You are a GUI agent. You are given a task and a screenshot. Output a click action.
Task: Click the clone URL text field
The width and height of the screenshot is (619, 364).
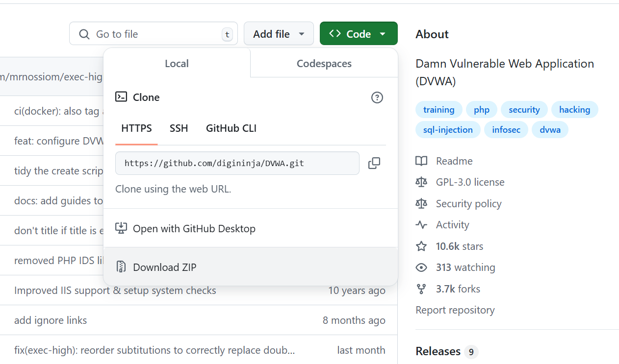(x=237, y=163)
